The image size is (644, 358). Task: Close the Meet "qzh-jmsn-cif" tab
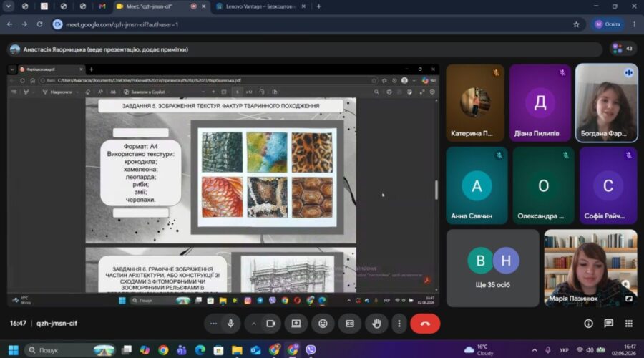203,6
